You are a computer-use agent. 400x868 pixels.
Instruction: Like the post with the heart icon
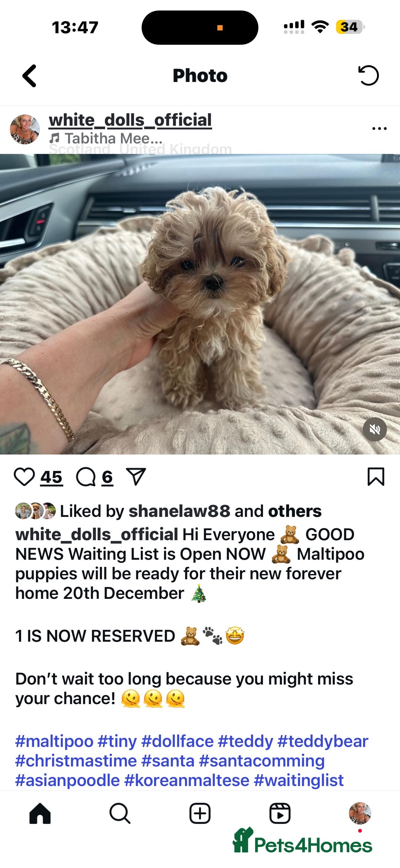click(x=24, y=477)
